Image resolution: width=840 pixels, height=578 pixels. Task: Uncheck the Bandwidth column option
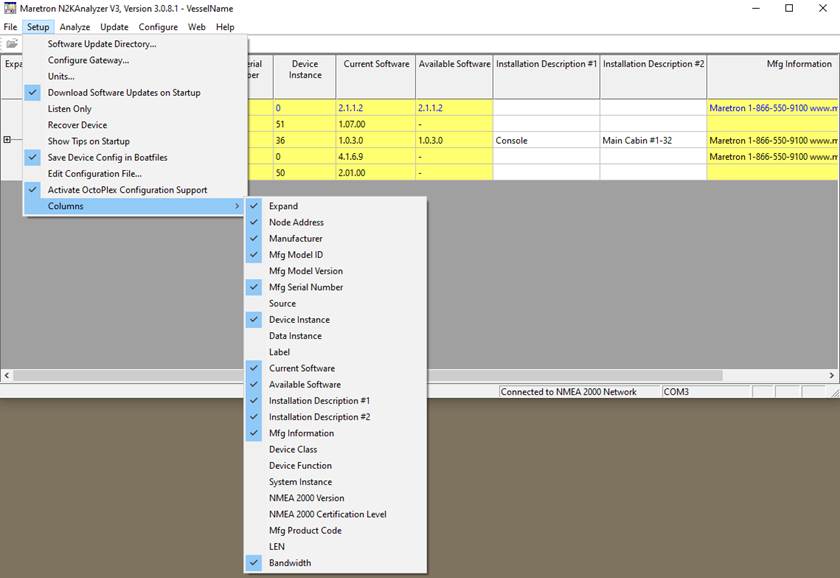tap(289, 563)
